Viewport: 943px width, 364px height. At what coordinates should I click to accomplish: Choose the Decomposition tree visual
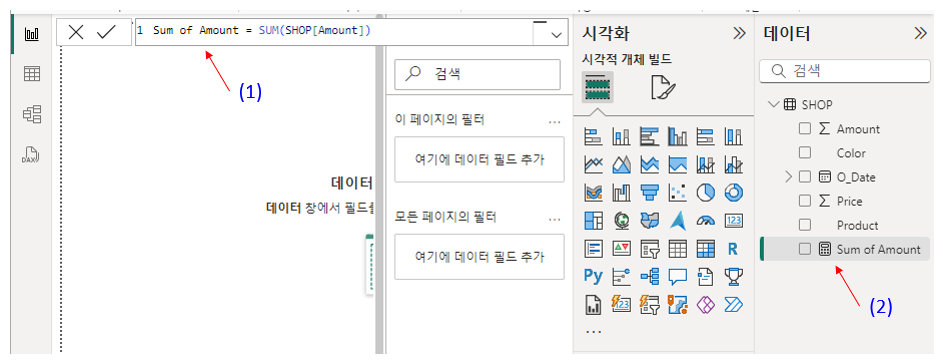point(650,276)
